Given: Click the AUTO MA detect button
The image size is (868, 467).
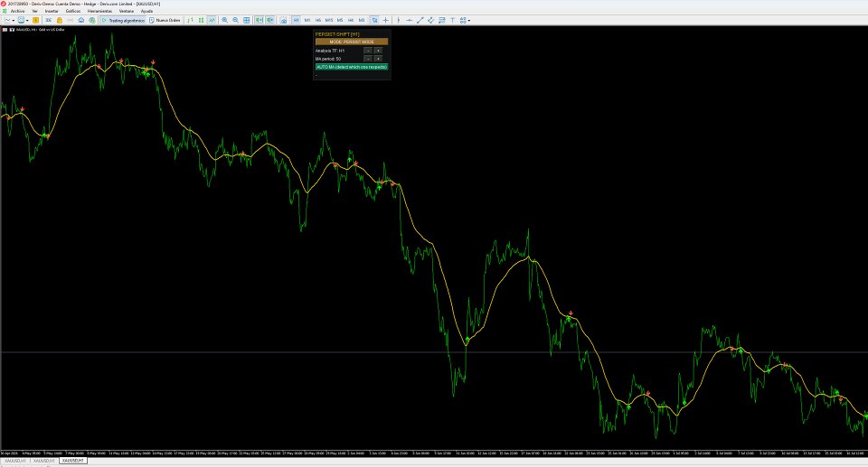Looking at the screenshot, I should [352, 67].
